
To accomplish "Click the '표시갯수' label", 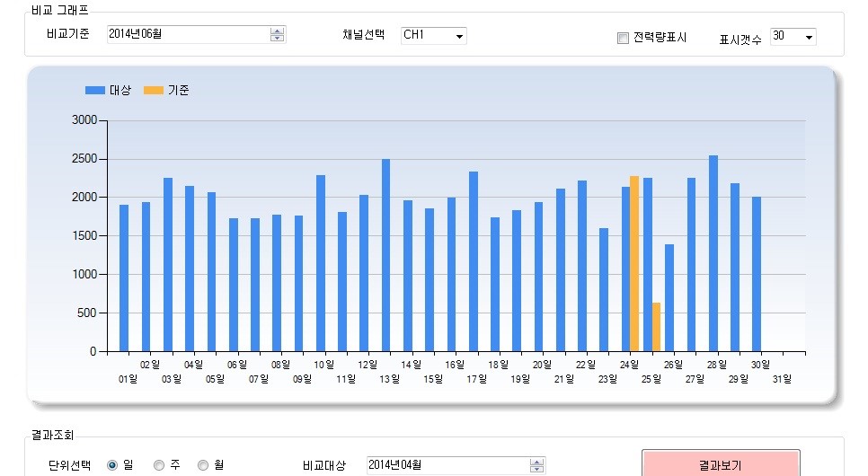I will (740, 40).
